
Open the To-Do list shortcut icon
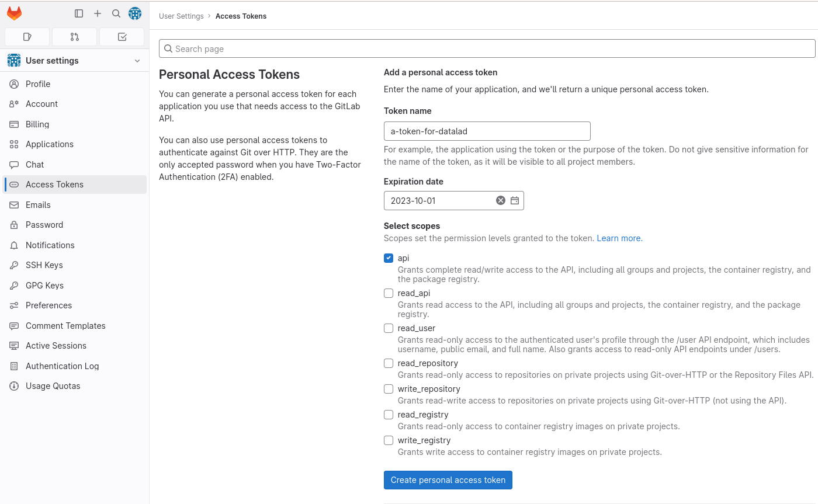pyautogui.click(x=122, y=37)
